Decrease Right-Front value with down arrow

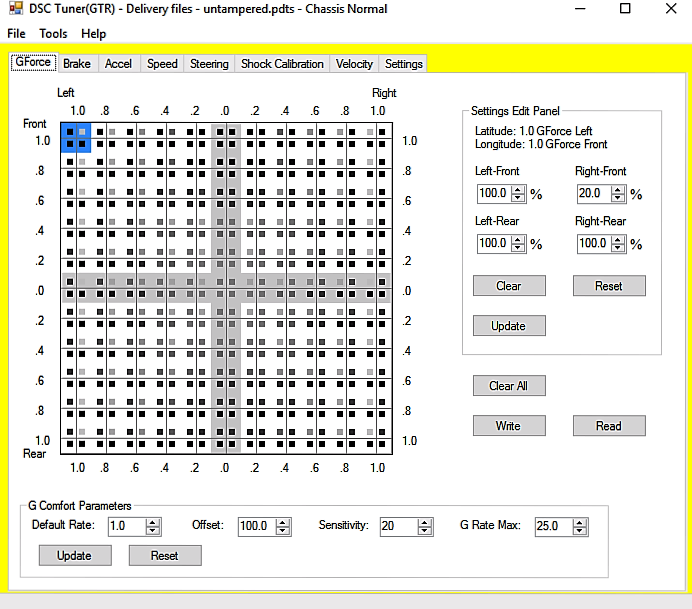click(x=618, y=198)
